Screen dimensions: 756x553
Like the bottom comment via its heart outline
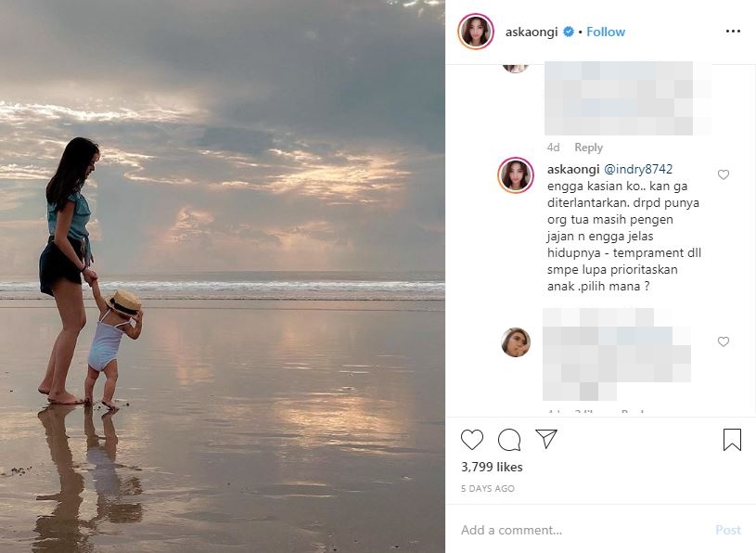click(723, 341)
